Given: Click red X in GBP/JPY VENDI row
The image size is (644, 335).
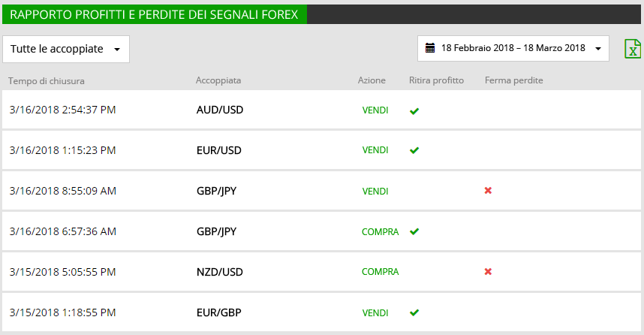Looking at the screenshot, I should [x=488, y=190].
